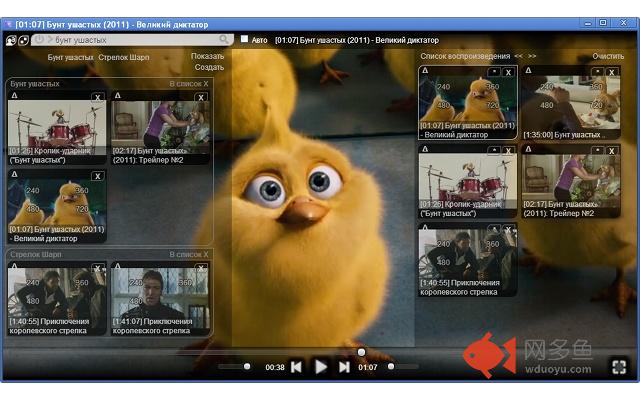This screenshot has height=400, width=640.
Task: Select 720 quality on playlist Великий диктатор
Action: [493, 105]
